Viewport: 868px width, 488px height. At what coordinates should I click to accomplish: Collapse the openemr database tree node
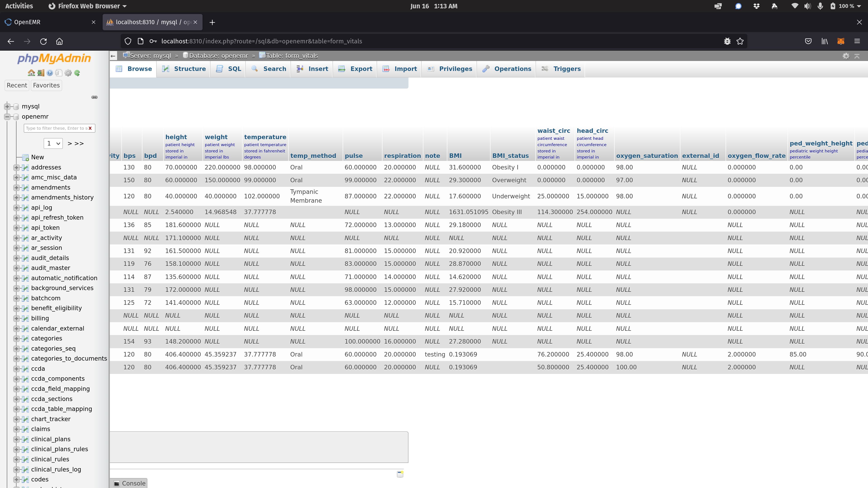coord(7,117)
